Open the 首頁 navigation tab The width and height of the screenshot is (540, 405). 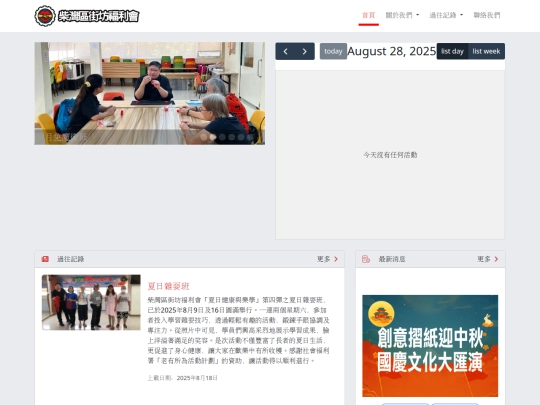pos(368,15)
